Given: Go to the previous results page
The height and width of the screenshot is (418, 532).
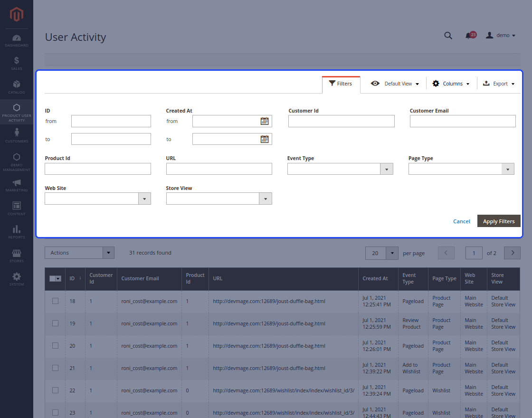Looking at the screenshot, I should [x=446, y=253].
